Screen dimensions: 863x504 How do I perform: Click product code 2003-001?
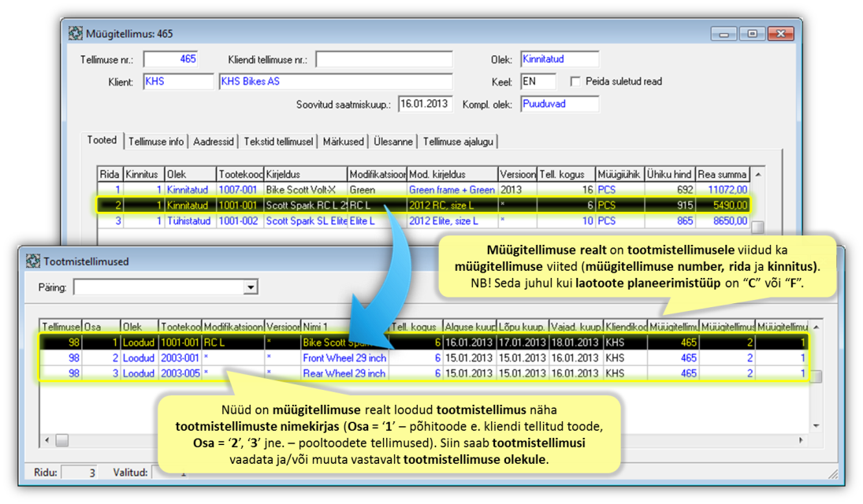click(180, 358)
